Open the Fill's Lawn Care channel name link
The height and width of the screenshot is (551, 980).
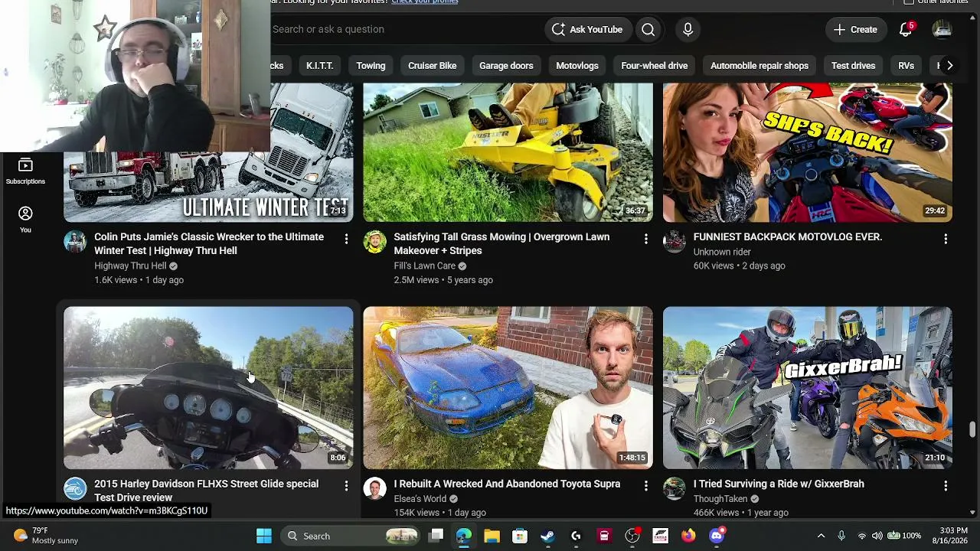pyautogui.click(x=425, y=266)
